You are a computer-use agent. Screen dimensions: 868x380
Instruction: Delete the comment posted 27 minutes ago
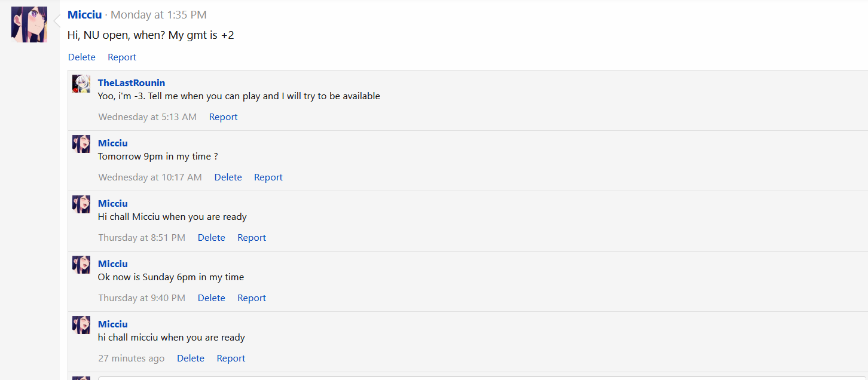click(x=191, y=358)
